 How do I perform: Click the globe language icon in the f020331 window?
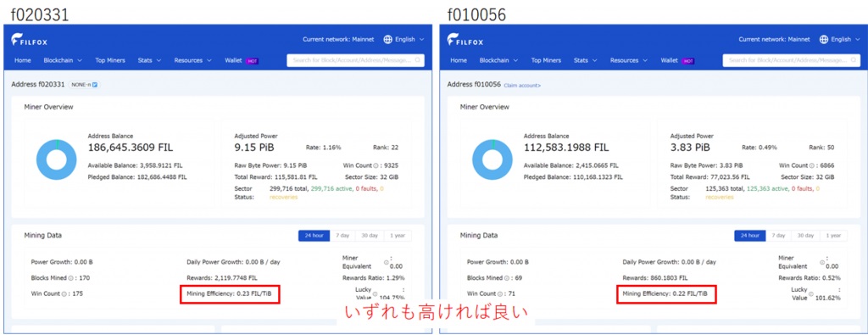tap(388, 39)
